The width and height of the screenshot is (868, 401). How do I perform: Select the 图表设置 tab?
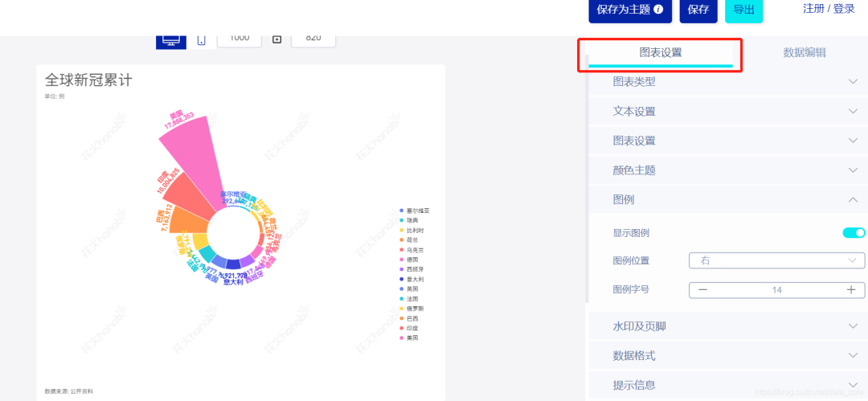point(661,53)
